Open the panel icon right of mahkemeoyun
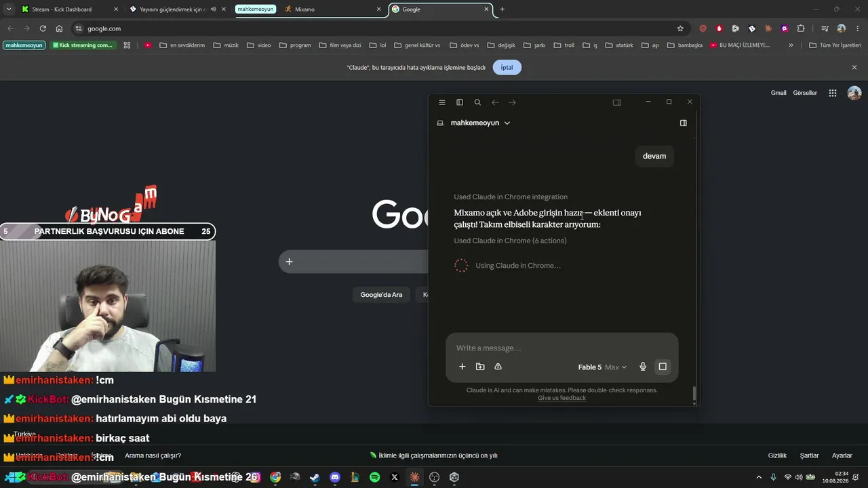The image size is (868, 488). click(684, 123)
